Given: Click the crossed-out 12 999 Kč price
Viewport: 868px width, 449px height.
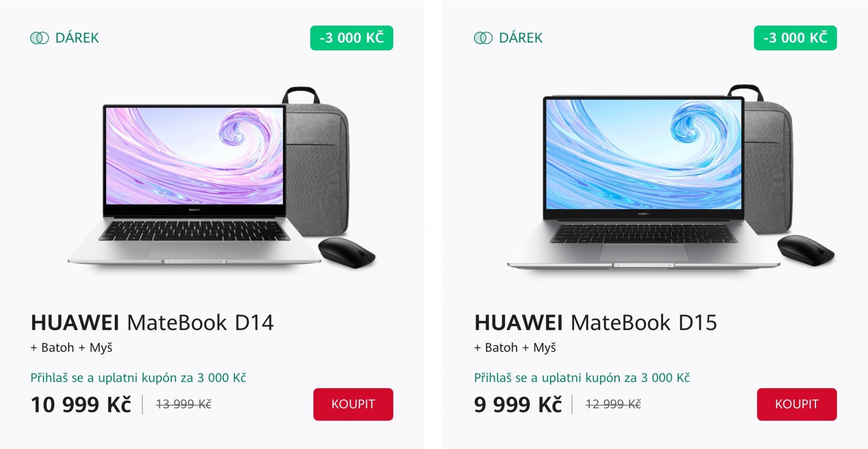Looking at the screenshot, I should coord(613,404).
